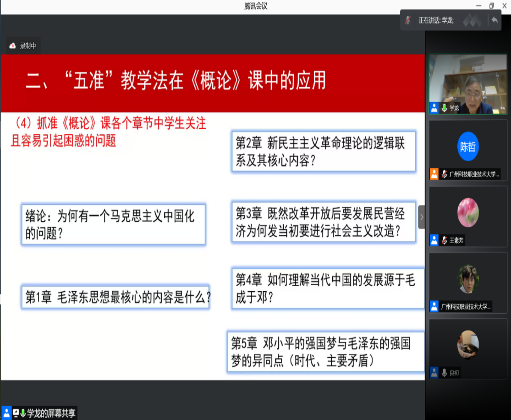The height and width of the screenshot is (420, 511).
Task: Click the screen share icon in bottom-left label
Action: [x=16, y=413]
